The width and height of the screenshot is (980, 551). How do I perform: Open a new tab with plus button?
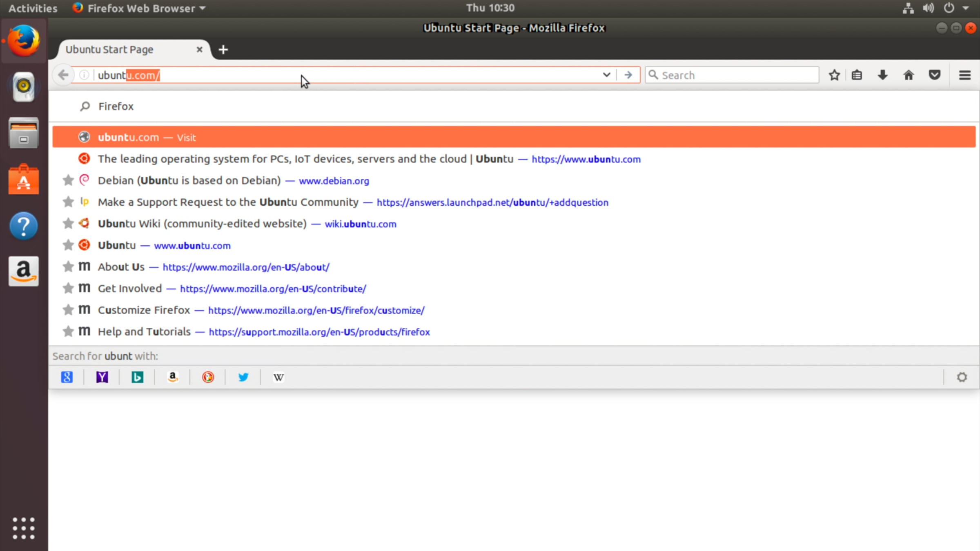coord(223,50)
